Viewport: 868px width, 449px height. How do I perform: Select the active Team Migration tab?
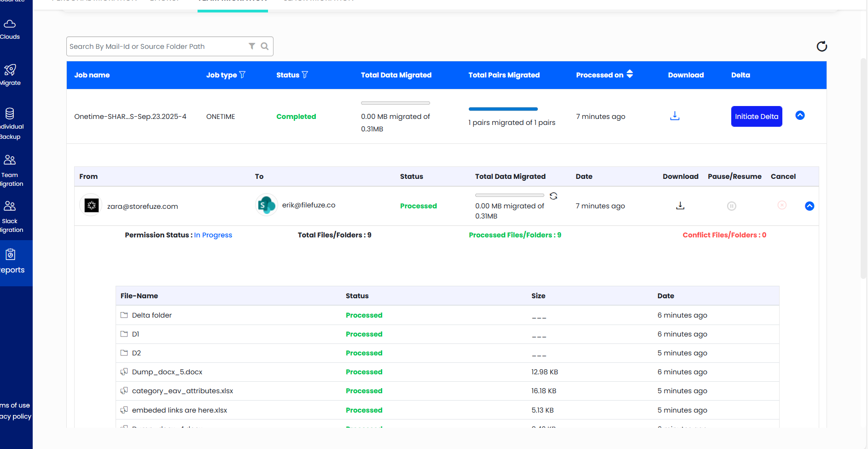(233, 5)
